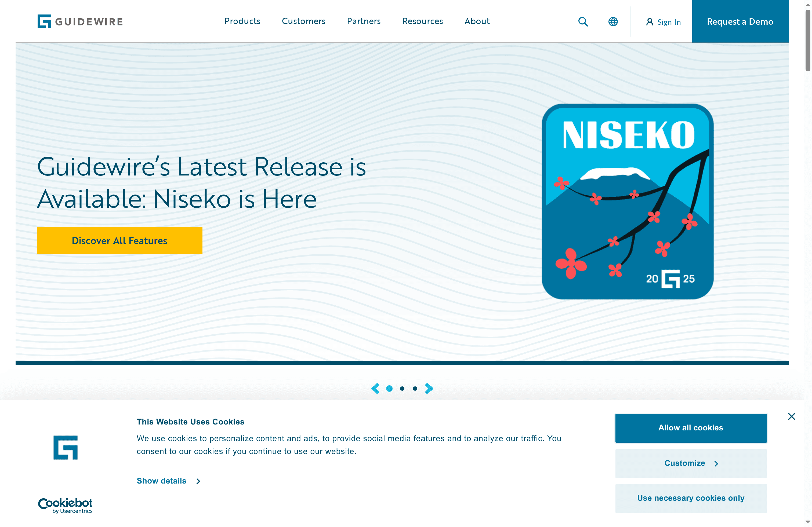
Task: Open the globe language selector
Action: pyautogui.click(x=613, y=22)
